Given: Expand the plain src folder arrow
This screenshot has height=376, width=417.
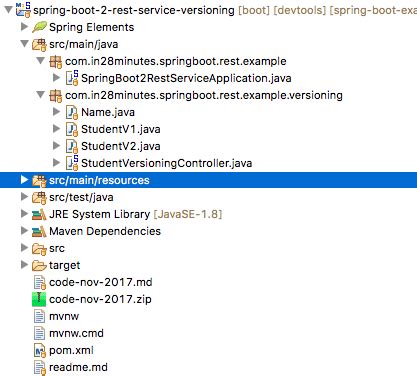Looking at the screenshot, I should [x=24, y=247].
